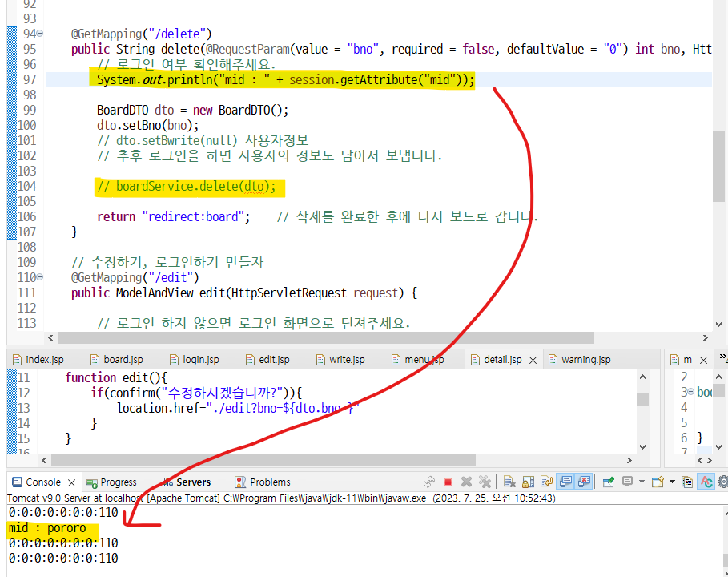
Task: Switch to the write.jsp editor tab
Action: pyautogui.click(x=340, y=360)
